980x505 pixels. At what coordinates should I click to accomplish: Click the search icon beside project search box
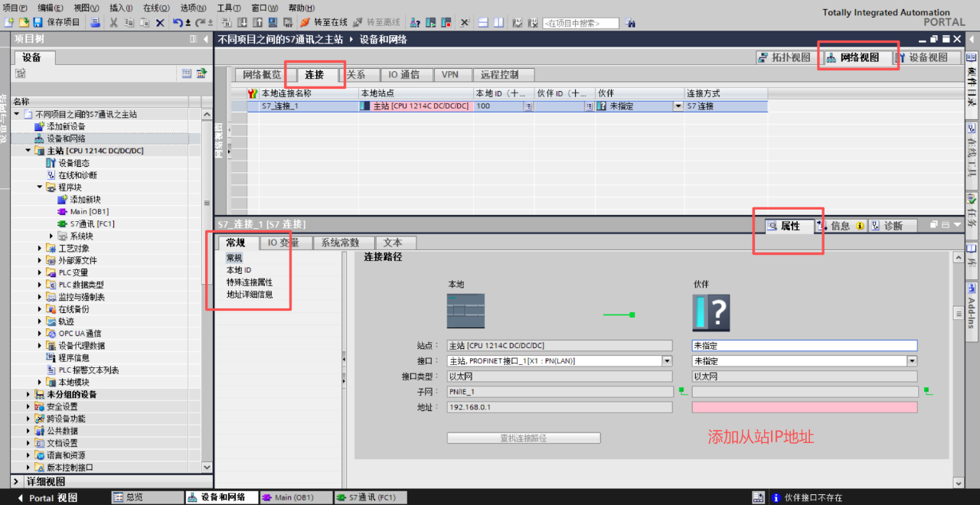click(x=630, y=23)
